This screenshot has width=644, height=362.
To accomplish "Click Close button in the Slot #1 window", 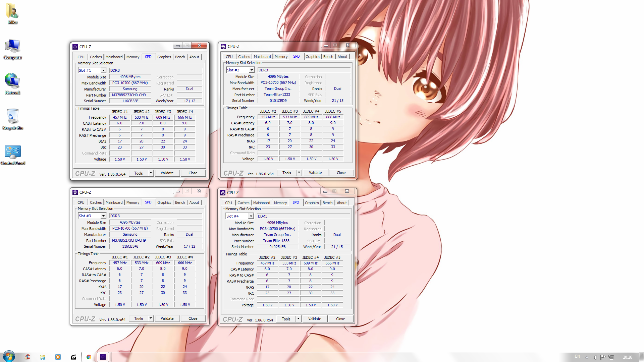I will pos(193,173).
